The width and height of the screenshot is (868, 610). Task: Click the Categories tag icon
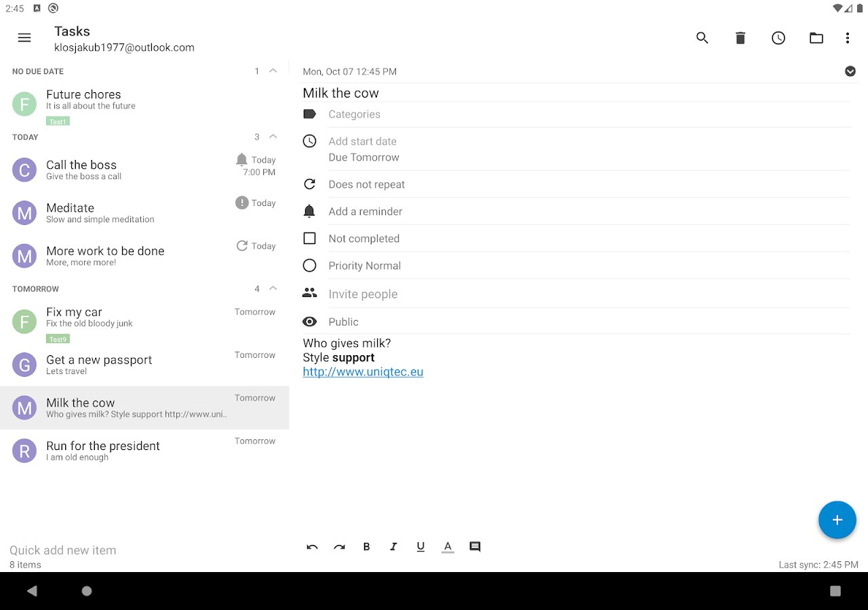309,114
